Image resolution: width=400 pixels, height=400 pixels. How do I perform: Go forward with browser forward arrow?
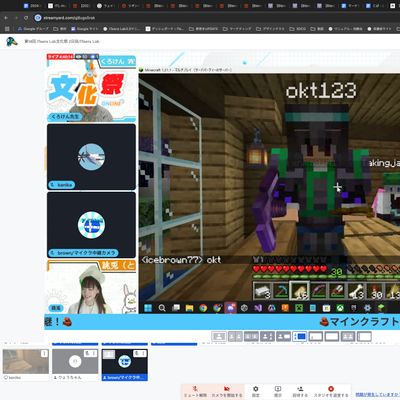pyautogui.click(x=16, y=18)
